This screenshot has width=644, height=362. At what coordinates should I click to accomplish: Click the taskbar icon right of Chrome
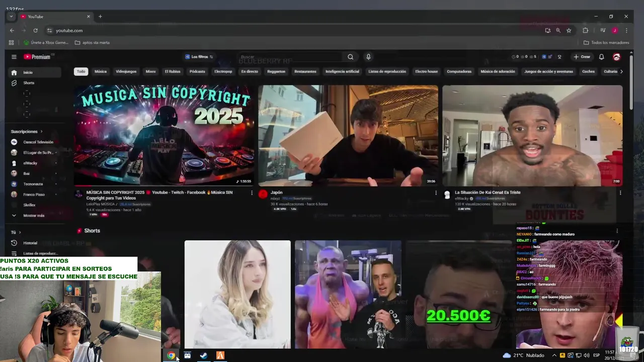click(187, 355)
